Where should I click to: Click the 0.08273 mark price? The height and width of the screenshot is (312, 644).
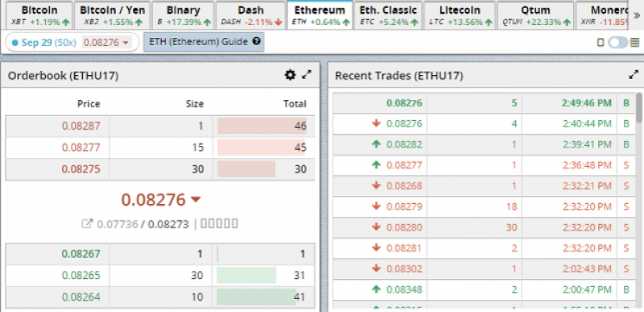[x=168, y=224]
